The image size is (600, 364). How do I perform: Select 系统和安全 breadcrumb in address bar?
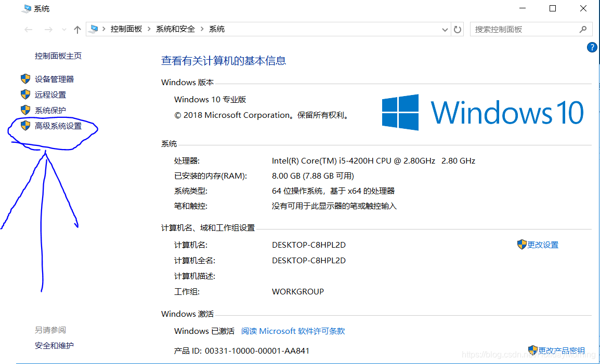(175, 29)
